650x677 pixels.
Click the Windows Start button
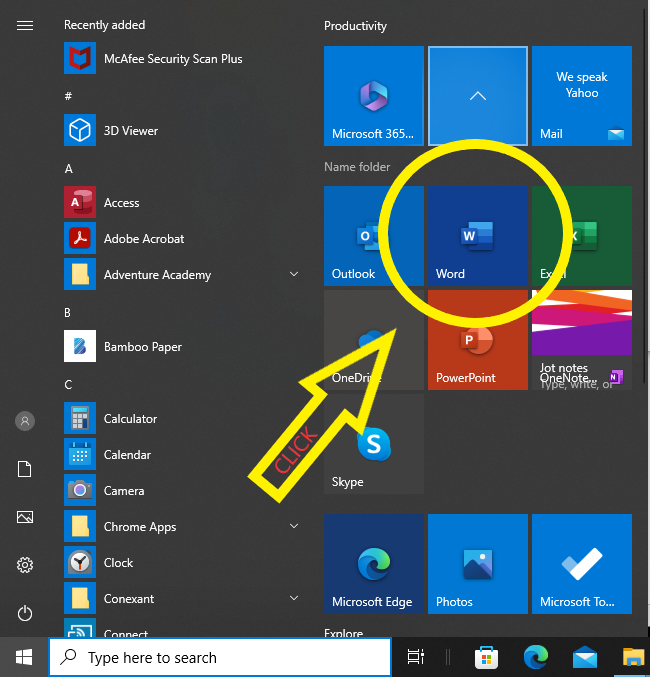pos(24,657)
